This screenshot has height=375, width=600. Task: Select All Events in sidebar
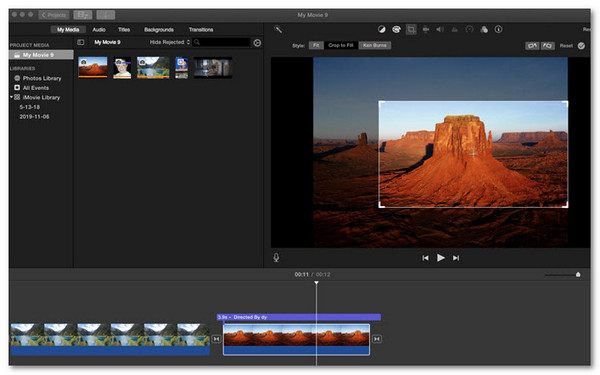pos(36,88)
